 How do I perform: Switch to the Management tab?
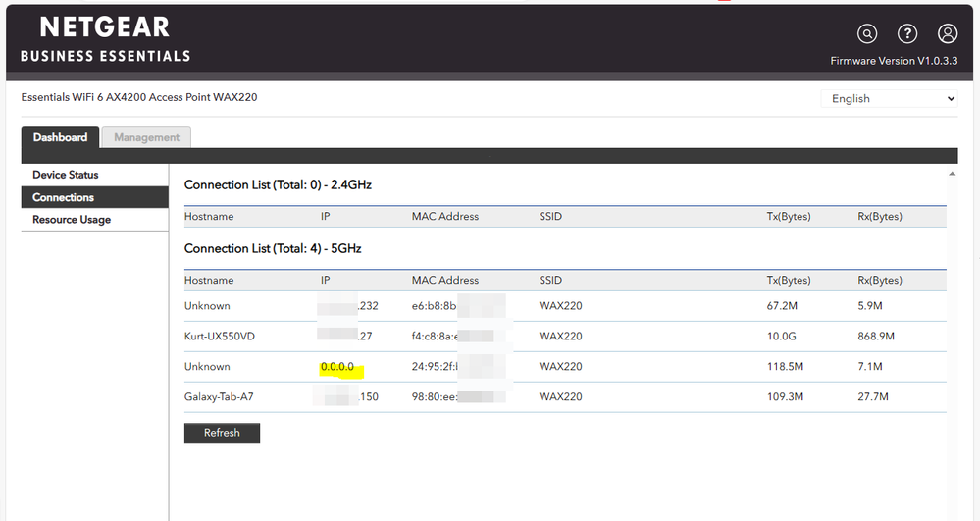click(146, 137)
